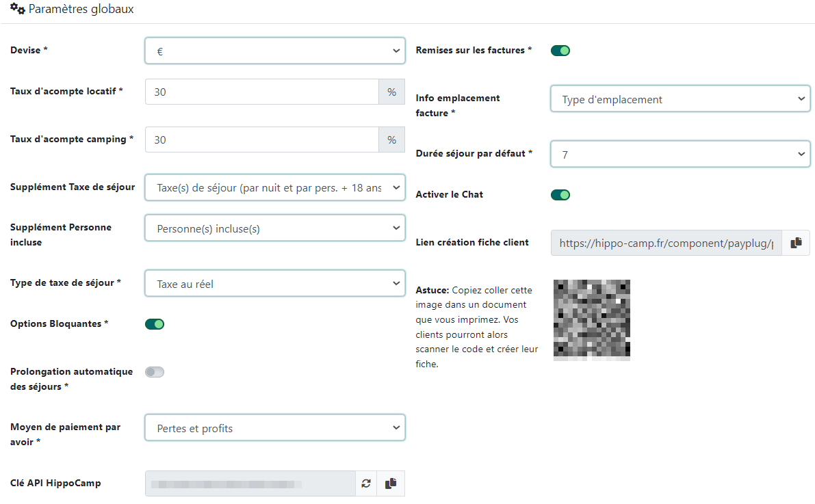Expand the Supplément Taxe de séjour dropdown
This screenshot has width=815, height=504.
274,187
